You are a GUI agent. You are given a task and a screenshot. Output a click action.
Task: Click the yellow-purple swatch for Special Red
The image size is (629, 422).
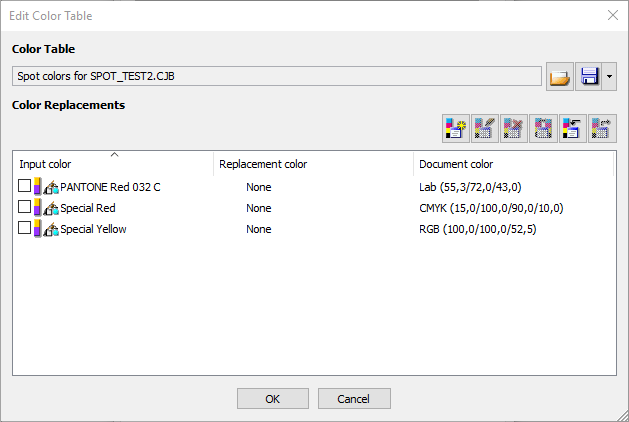point(37,207)
